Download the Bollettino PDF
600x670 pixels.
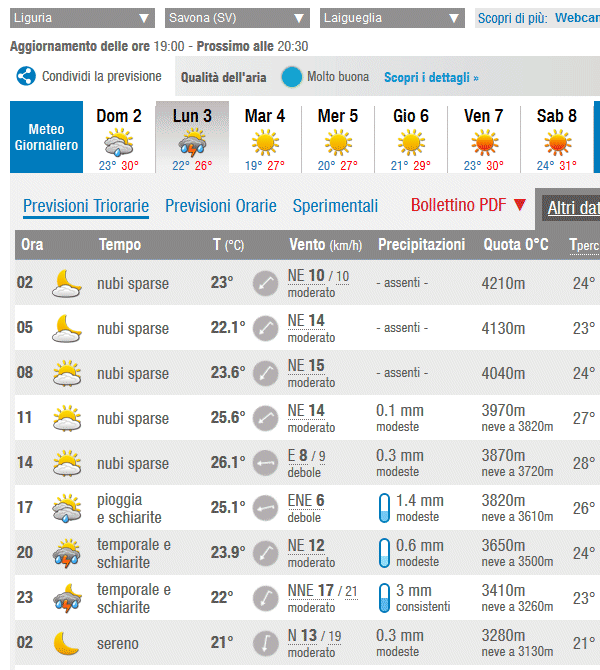(468, 205)
